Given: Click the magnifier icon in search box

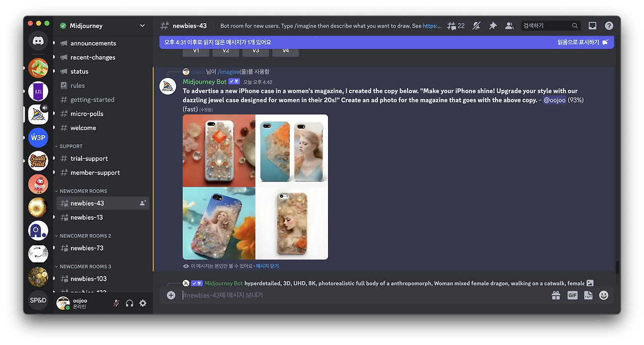Looking at the screenshot, I should pyautogui.click(x=575, y=26).
